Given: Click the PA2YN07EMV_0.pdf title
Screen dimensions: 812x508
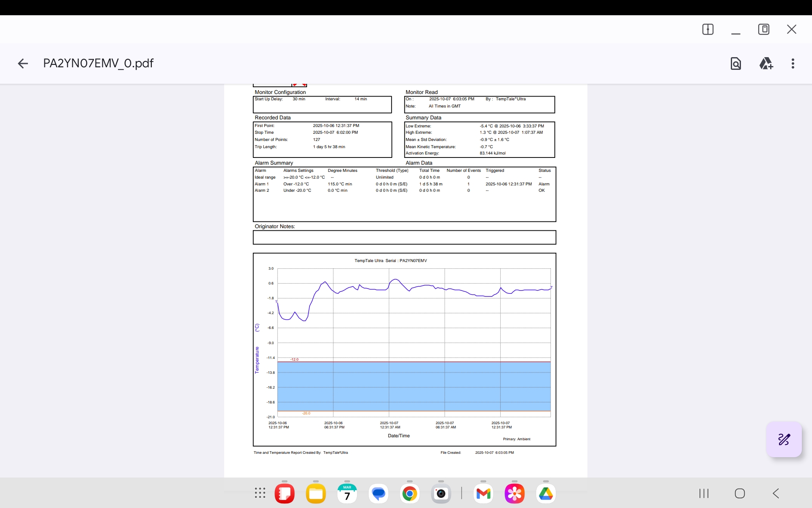Looking at the screenshot, I should (98, 63).
